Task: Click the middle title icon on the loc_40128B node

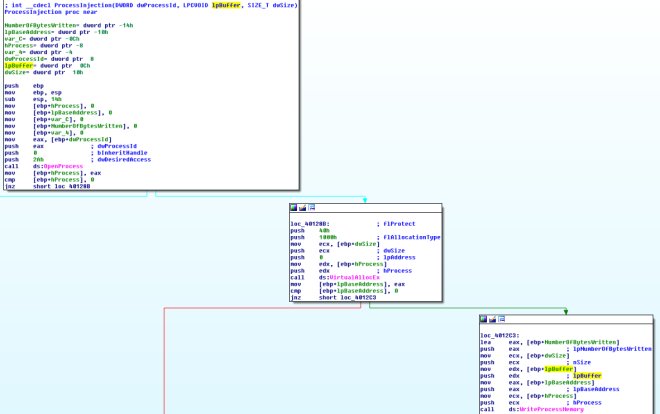Action: [x=304, y=208]
